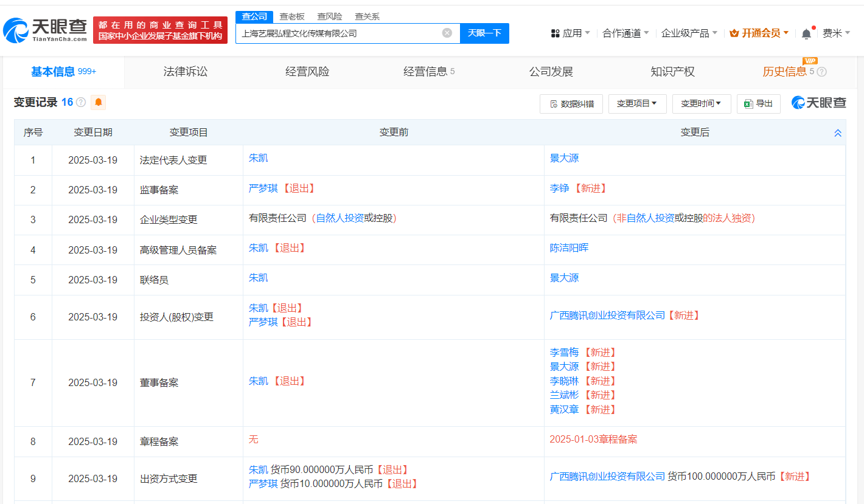Viewport: 864px width, 504px height.
Task: Click the red promotional banner 都在用的商业查询工具
Action: coord(160,30)
